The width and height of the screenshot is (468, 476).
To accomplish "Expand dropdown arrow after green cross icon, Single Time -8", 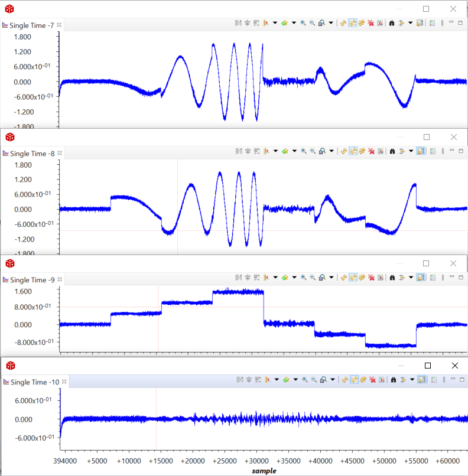I will tap(294, 151).
